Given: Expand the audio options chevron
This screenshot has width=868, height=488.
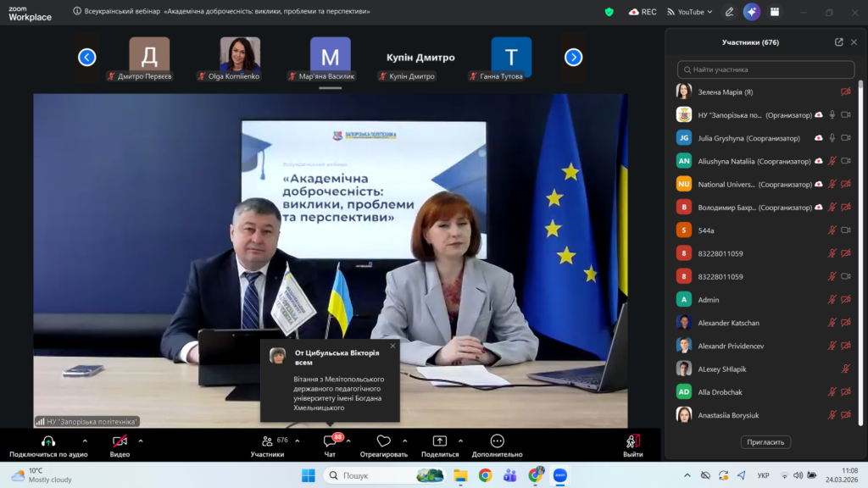Looking at the screenshot, I should coord(85,441).
